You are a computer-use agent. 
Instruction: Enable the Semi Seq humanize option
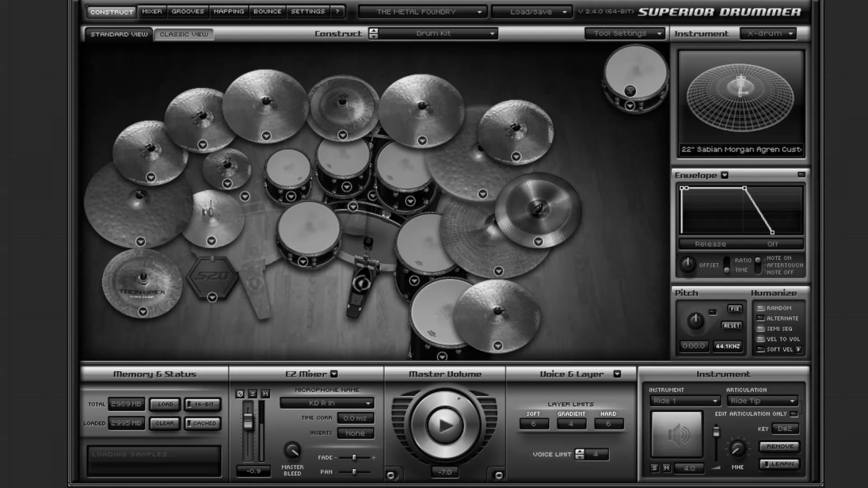pos(761,329)
